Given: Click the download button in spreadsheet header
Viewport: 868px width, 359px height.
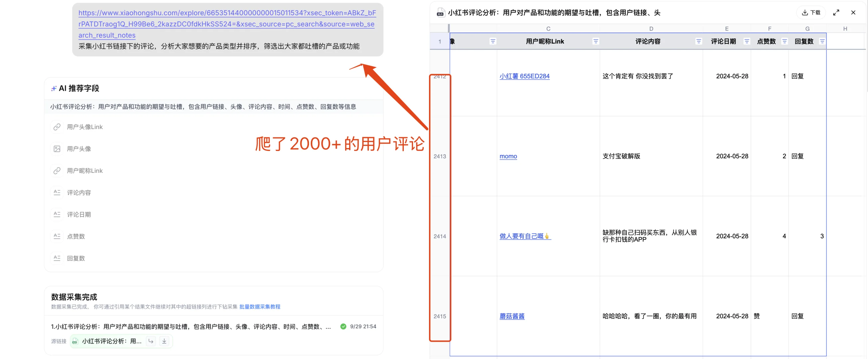Looking at the screenshot, I should click(811, 12).
